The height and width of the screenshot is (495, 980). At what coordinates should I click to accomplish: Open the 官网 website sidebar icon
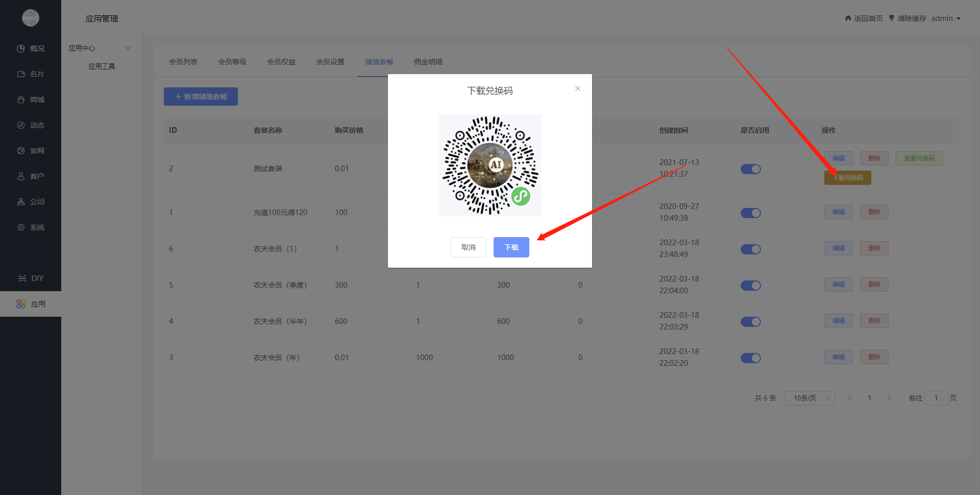pyautogui.click(x=21, y=151)
